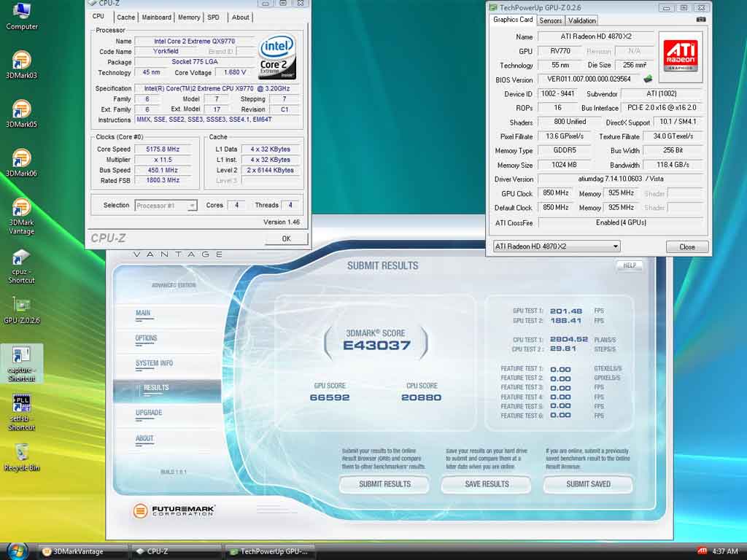The image size is (747, 560).
Task: Open the SPD tab in CPU-Z
Action: (214, 17)
